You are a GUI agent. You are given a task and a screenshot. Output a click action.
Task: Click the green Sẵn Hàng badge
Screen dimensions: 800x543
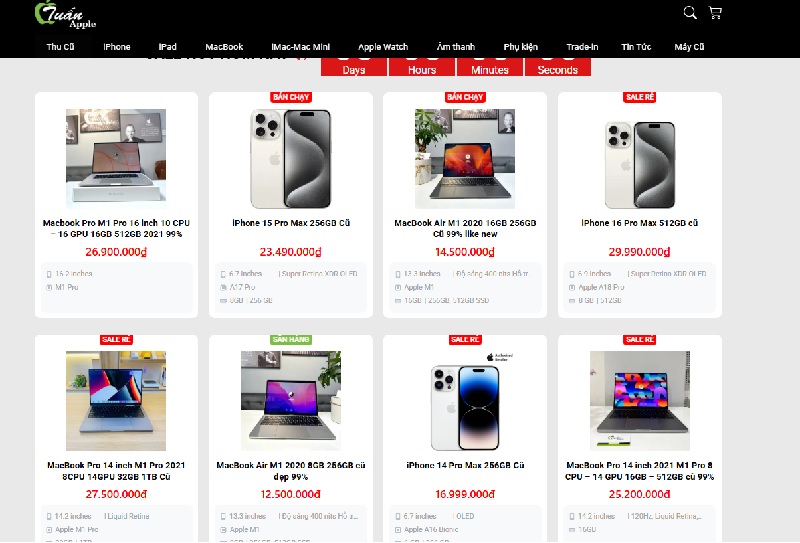pyautogui.click(x=291, y=339)
